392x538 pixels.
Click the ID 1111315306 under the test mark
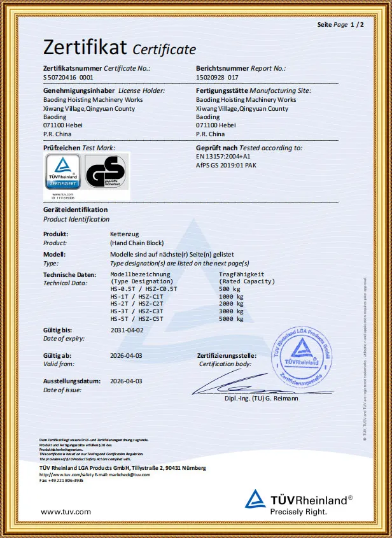click(x=63, y=198)
